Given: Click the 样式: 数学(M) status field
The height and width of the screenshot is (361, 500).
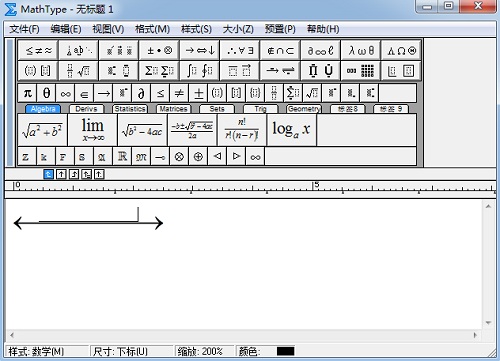Looking at the screenshot, I should tap(47, 351).
